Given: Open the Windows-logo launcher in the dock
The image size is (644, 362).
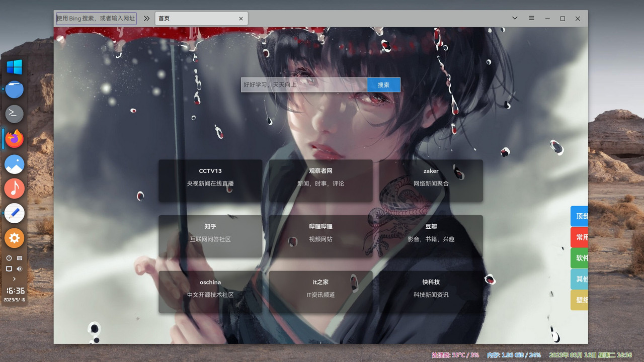Looking at the screenshot, I should pyautogui.click(x=14, y=67).
